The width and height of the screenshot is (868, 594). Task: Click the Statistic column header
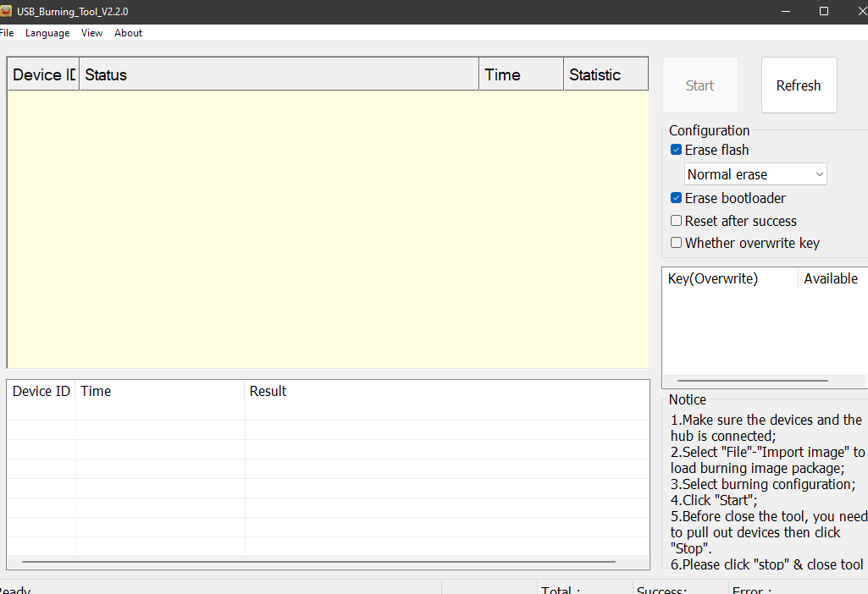(x=606, y=74)
